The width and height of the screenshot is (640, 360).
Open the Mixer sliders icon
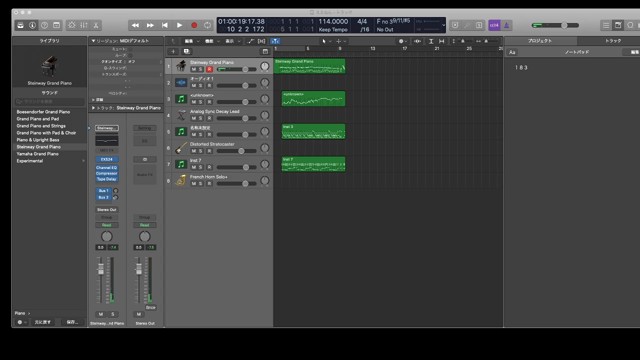[x=84, y=25]
